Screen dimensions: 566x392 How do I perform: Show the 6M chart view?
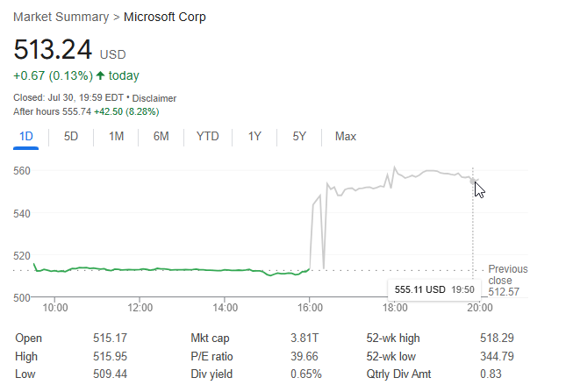click(x=161, y=137)
